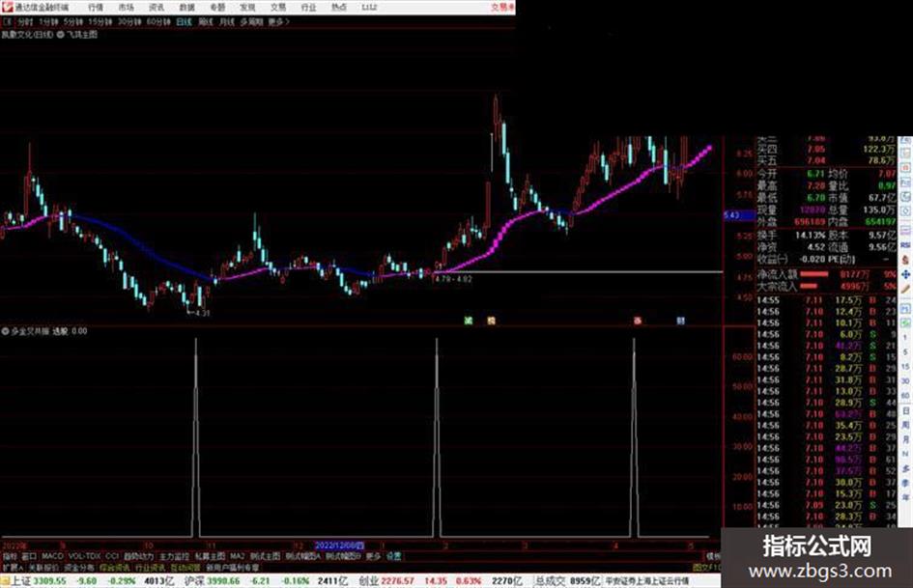Select the 日线 daily period tab
Screen dimensions: 913x588
184,22
